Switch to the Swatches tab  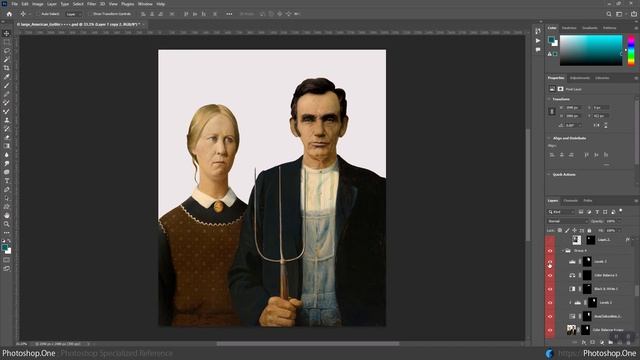pos(569,28)
